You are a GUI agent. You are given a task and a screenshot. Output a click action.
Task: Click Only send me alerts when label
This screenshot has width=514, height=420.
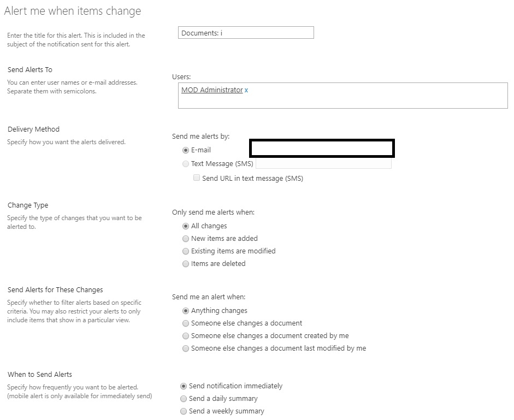click(x=213, y=212)
